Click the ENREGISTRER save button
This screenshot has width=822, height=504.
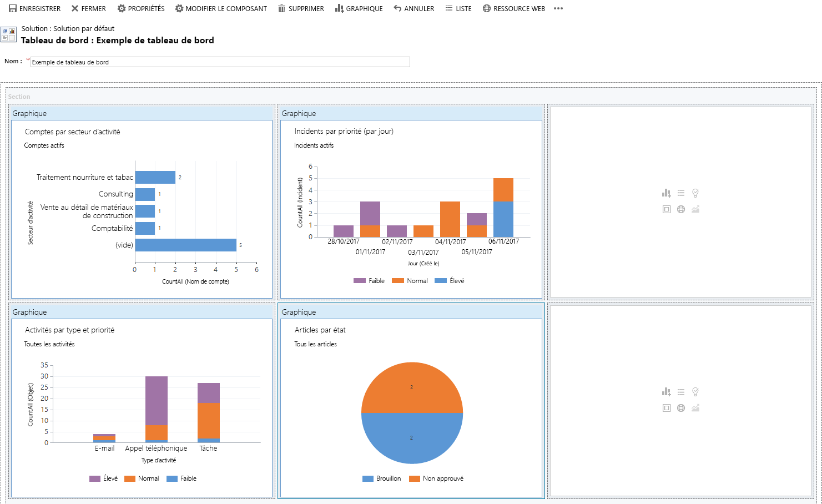click(34, 8)
